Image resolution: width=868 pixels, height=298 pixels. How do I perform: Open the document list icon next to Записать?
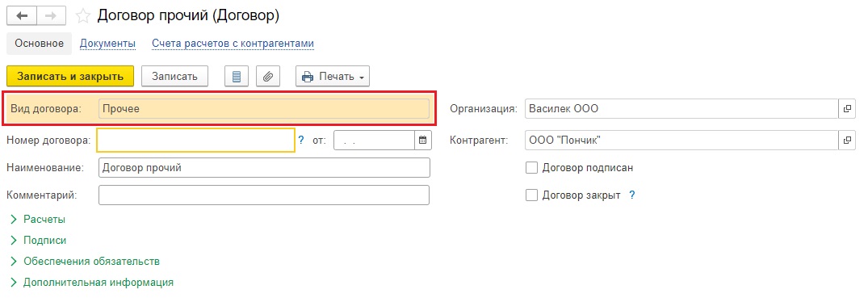(x=237, y=77)
